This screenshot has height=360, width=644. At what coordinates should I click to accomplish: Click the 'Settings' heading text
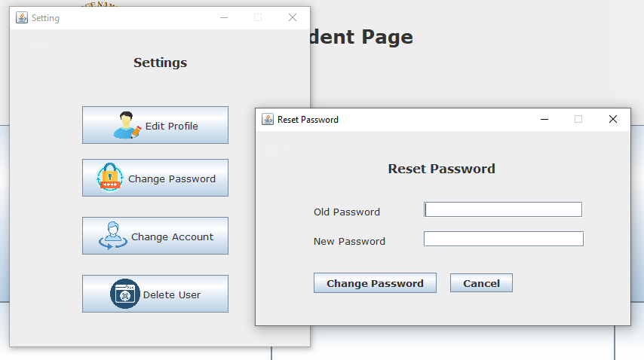[x=160, y=63]
